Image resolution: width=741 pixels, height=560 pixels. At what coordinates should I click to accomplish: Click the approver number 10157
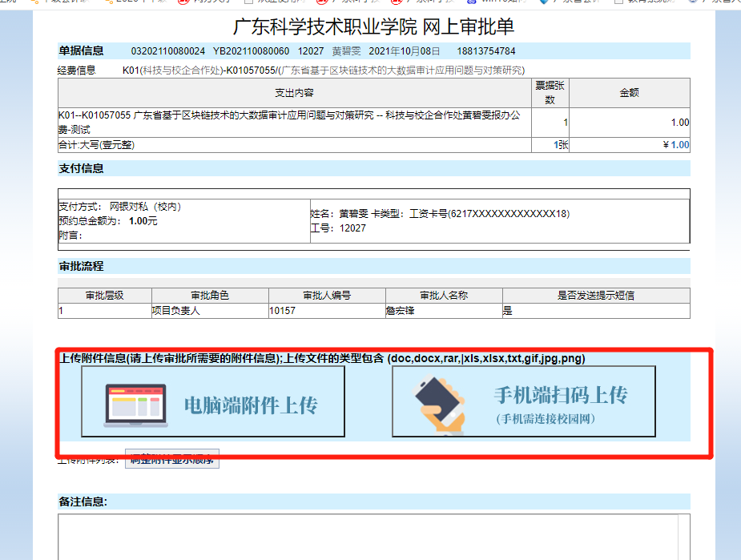pos(282,311)
